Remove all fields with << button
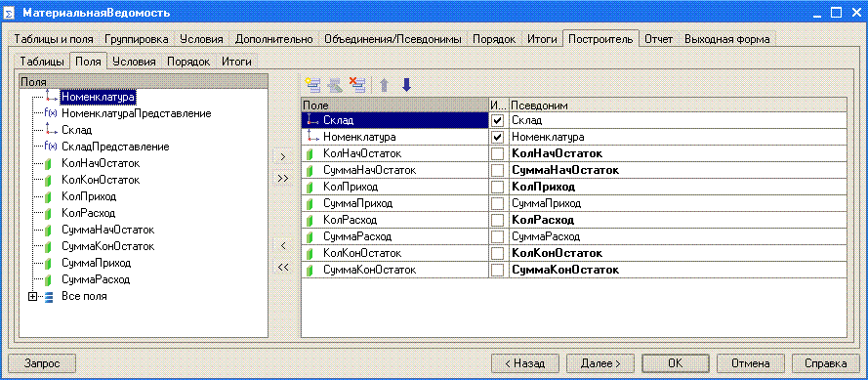 283,267
